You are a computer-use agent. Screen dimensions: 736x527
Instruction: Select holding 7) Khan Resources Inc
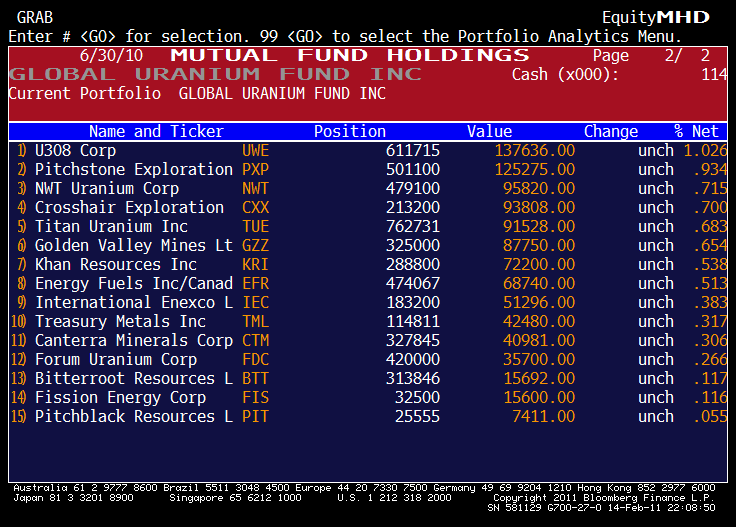[x=368, y=265]
